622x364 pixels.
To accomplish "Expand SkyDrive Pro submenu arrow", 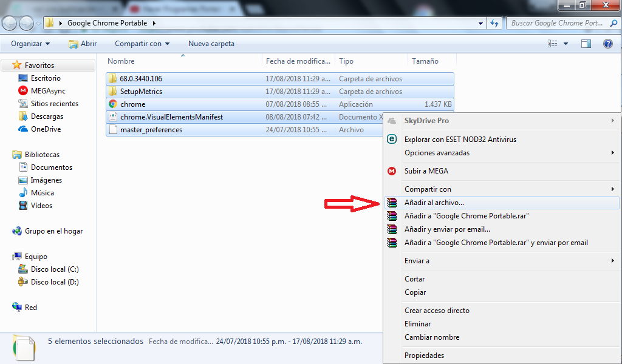I will (613, 120).
